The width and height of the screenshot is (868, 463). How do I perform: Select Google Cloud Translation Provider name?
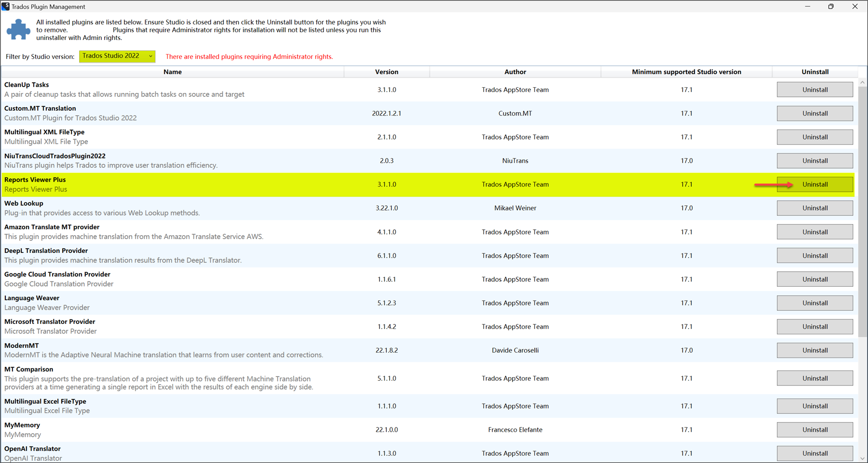point(57,274)
